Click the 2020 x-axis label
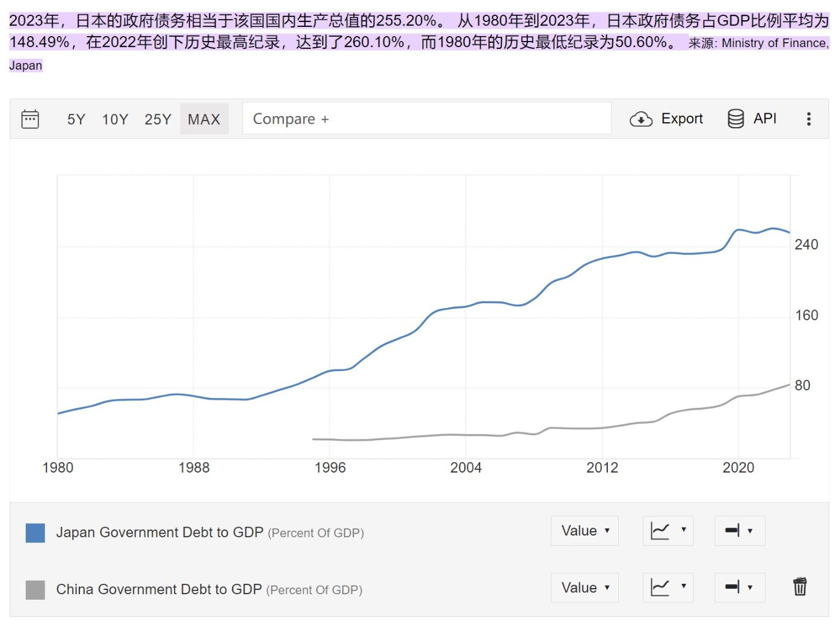 pyautogui.click(x=739, y=468)
